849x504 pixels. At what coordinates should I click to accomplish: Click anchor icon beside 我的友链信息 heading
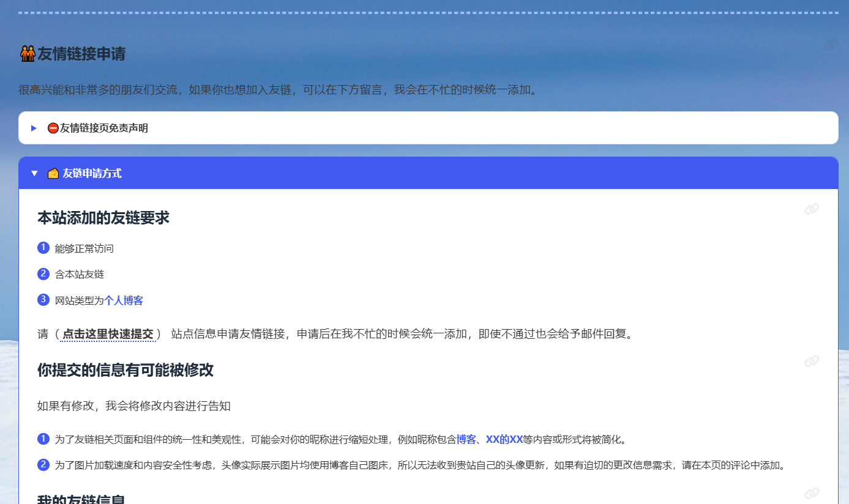(812, 493)
